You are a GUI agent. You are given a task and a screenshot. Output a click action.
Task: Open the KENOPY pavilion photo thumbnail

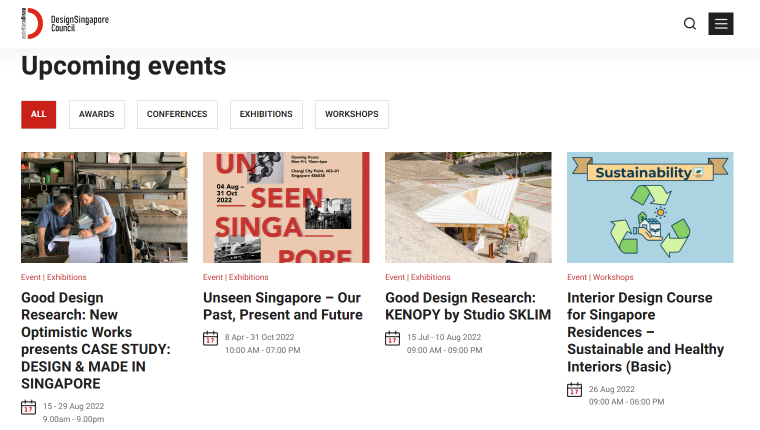coord(468,207)
